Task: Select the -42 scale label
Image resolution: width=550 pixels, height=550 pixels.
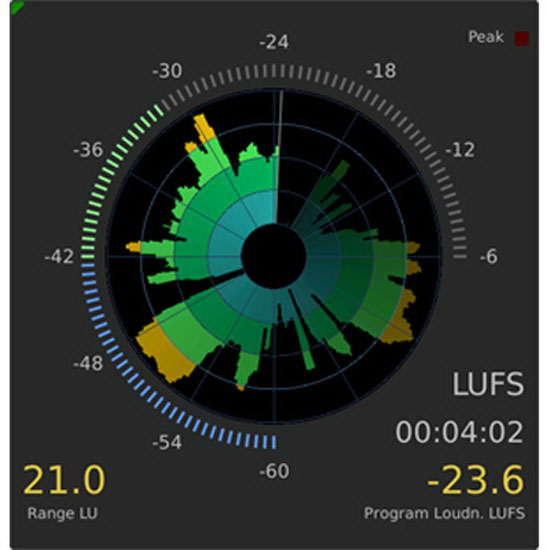Action: click(59, 256)
